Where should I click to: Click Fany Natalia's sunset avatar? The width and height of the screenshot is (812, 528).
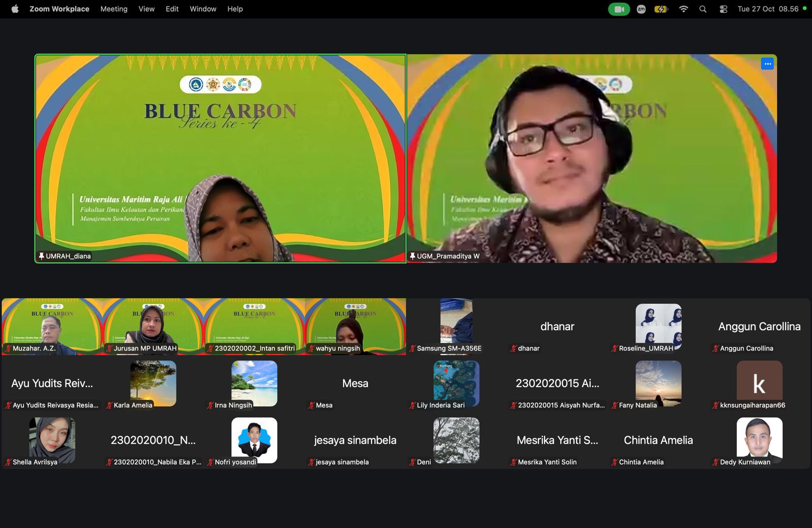point(658,383)
